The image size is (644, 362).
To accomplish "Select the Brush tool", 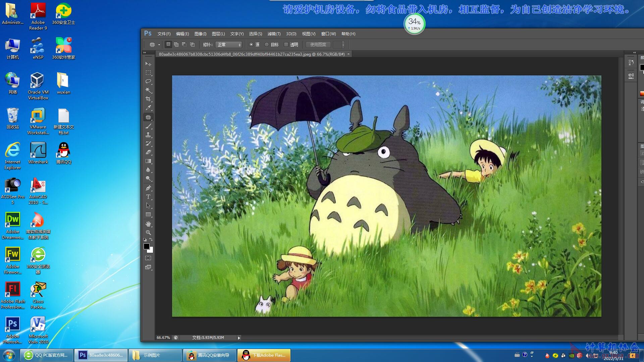I will tap(148, 126).
